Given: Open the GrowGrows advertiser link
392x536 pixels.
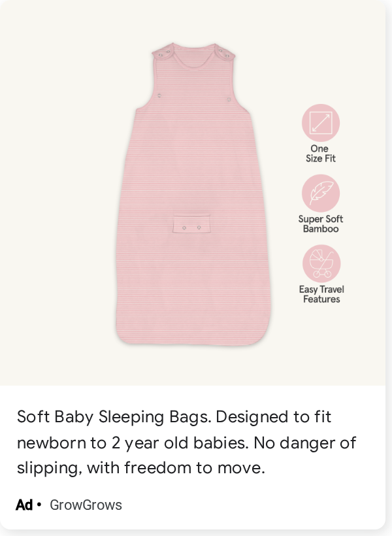Looking at the screenshot, I should click(86, 505).
